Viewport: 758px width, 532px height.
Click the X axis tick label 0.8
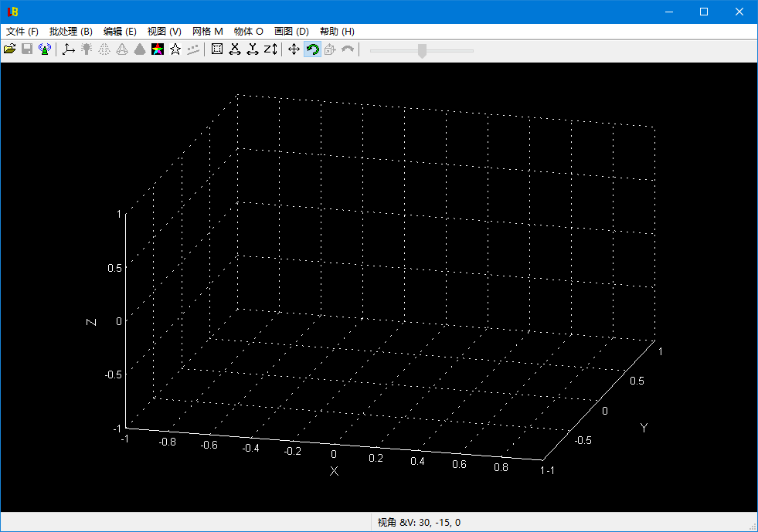[501, 467]
